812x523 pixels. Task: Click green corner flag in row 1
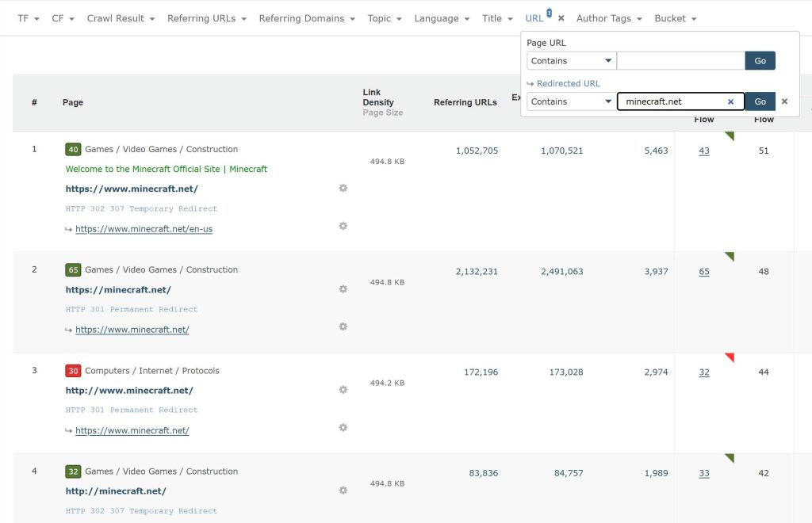pyautogui.click(x=730, y=136)
